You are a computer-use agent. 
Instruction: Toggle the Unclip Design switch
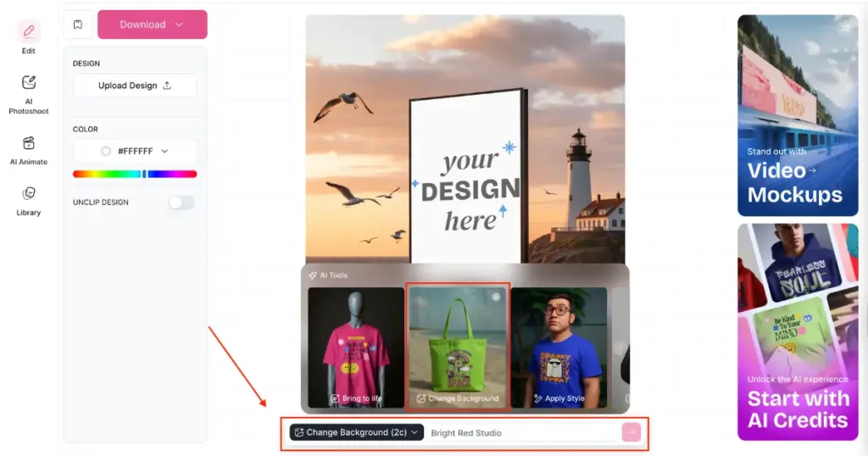181,203
